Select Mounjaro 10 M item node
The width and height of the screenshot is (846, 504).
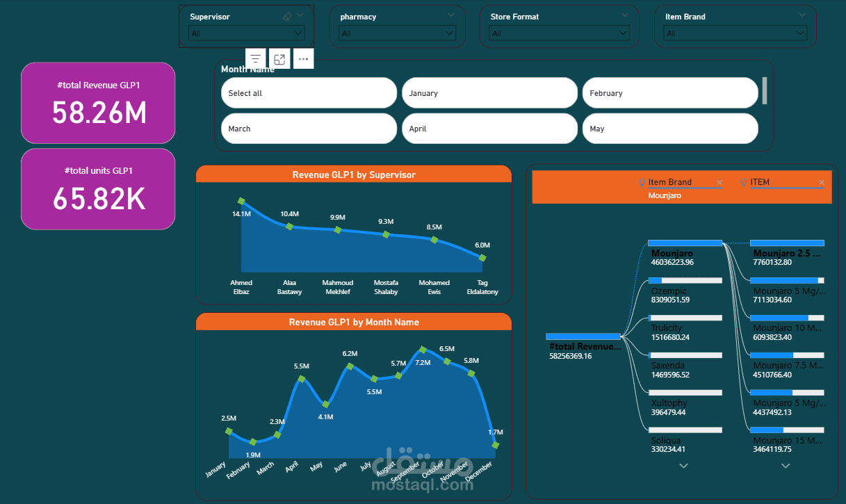pos(787,328)
